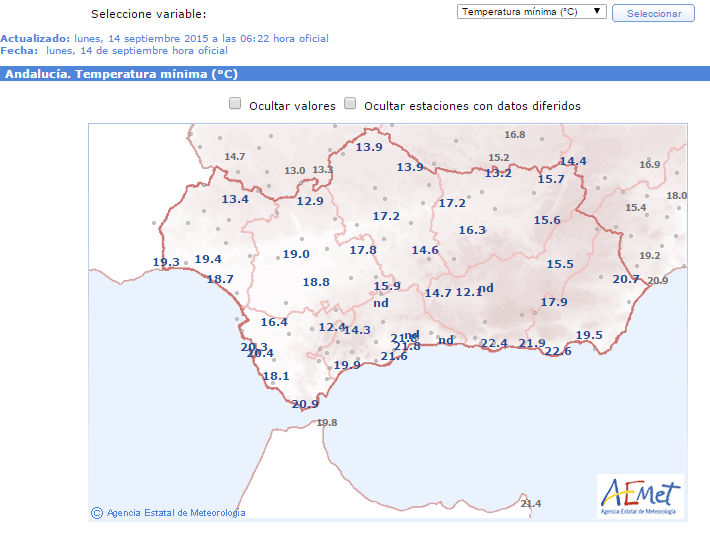This screenshot has width=710, height=535.
Task: Open the Agencia Estatal de Meteorología link
Action: [x=176, y=513]
